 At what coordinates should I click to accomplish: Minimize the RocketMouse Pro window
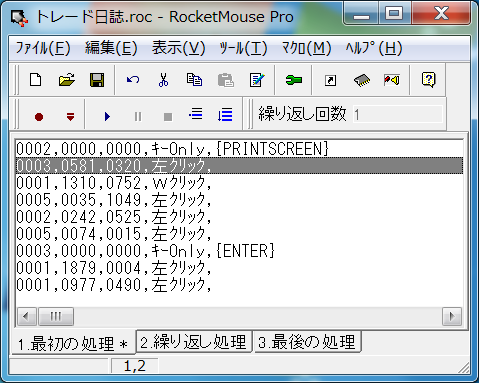tap(361, 14)
